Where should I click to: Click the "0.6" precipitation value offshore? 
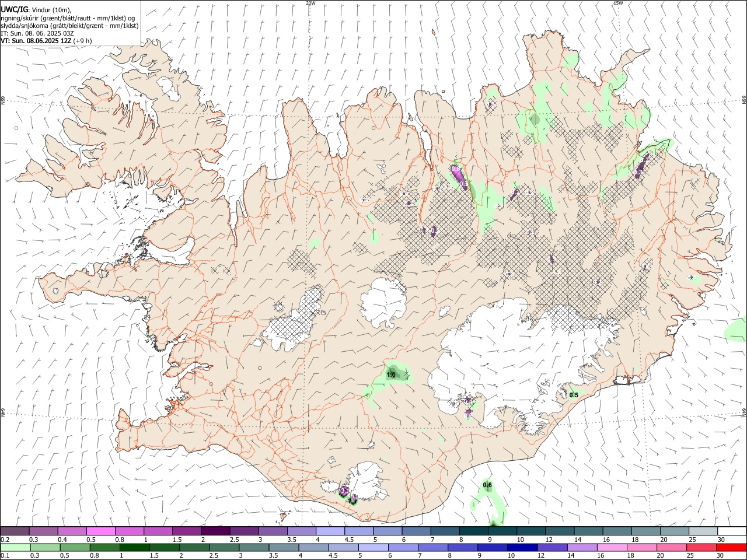tap(487, 485)
